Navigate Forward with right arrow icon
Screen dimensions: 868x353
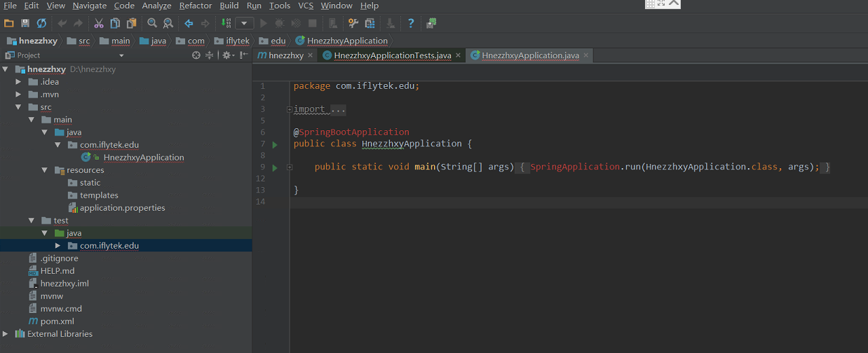[x=205, y=23]
